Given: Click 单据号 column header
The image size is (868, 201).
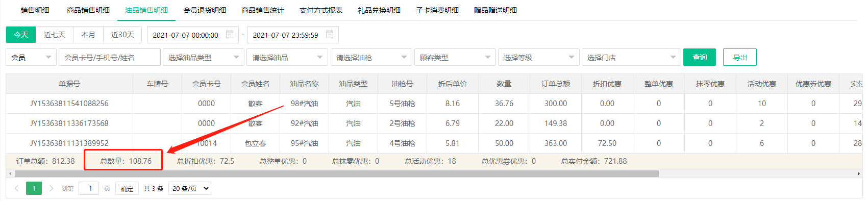Looking at the screenshot, I should point(69,84).
